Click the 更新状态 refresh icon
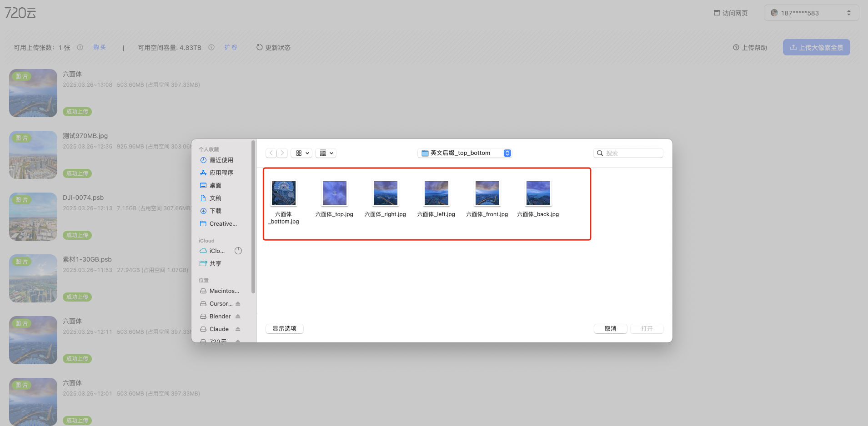This screenshot has height=426, width=868. 259,47
